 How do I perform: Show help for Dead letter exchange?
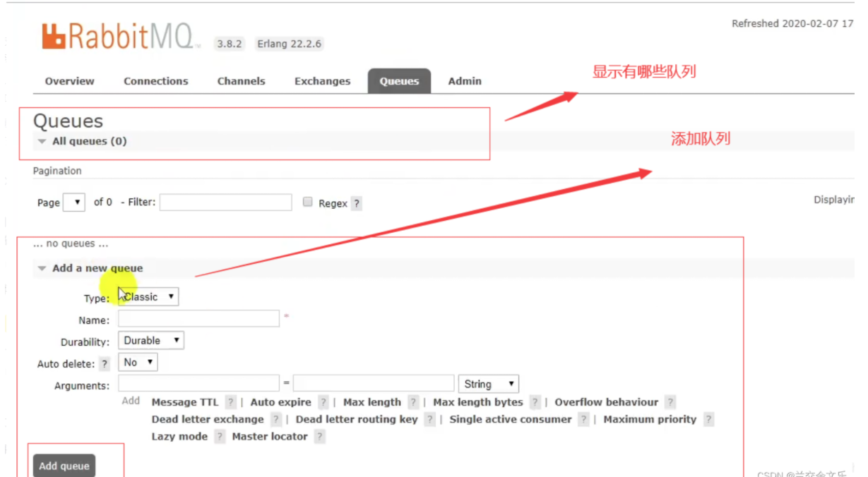pyautogui.click(x=276, y=419)
